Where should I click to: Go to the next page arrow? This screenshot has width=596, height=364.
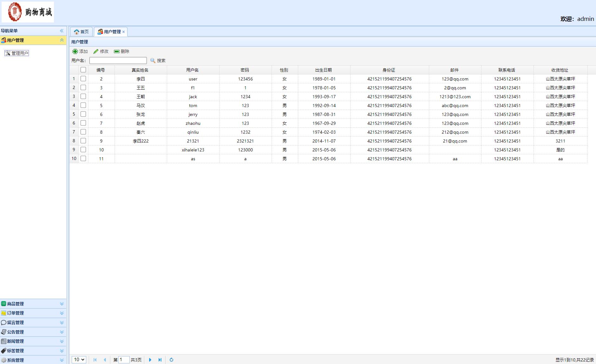(x=150, y=360)
